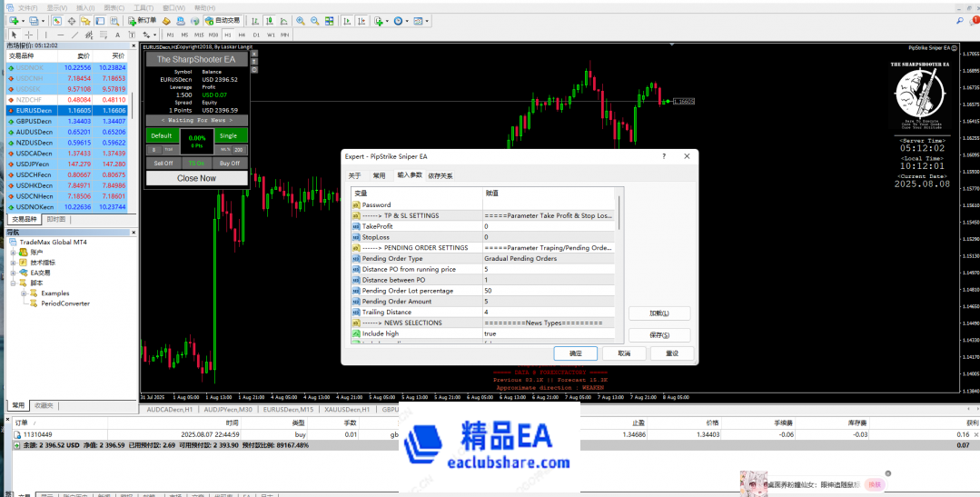
Task: Click the 新订单 new order icon
Action: [x=143, y=21]
